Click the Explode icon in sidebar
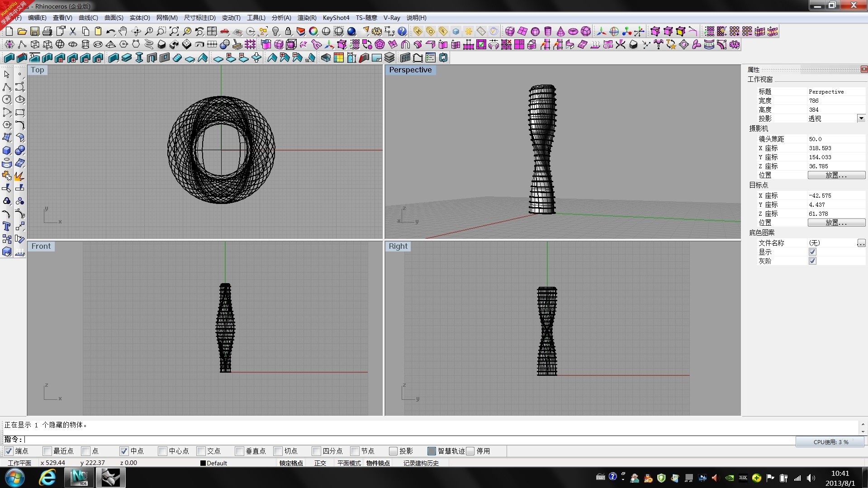The width and height of the screenshot is (868, 488). [20, 175]
